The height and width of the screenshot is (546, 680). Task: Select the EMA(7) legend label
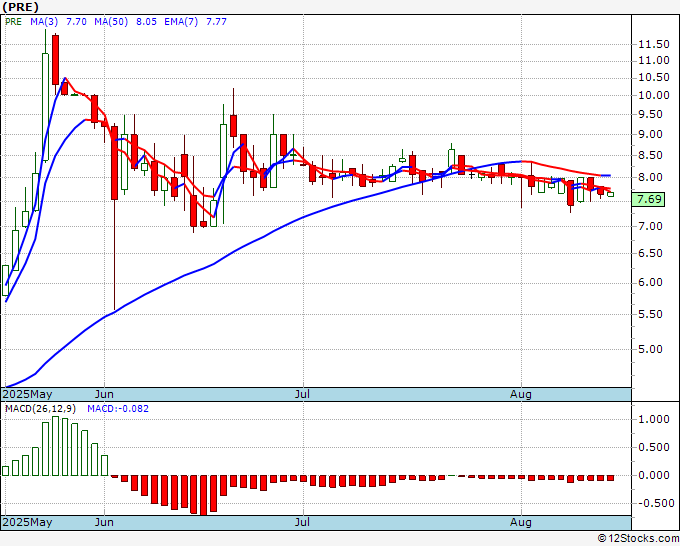coord(181,22)
